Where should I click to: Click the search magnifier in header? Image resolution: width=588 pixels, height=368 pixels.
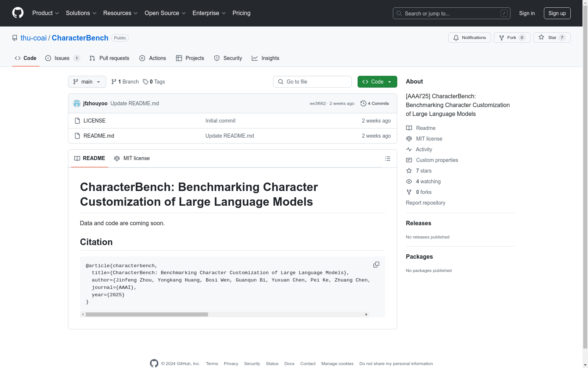(x=399, y=13)
